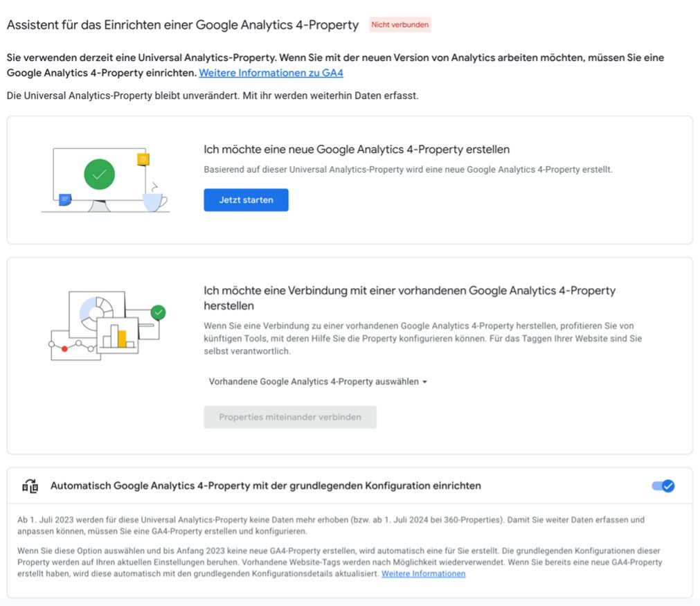Open the Weitere Informationen link at bottom
Viewport: 700px width, 606px height.
point(423,574)
